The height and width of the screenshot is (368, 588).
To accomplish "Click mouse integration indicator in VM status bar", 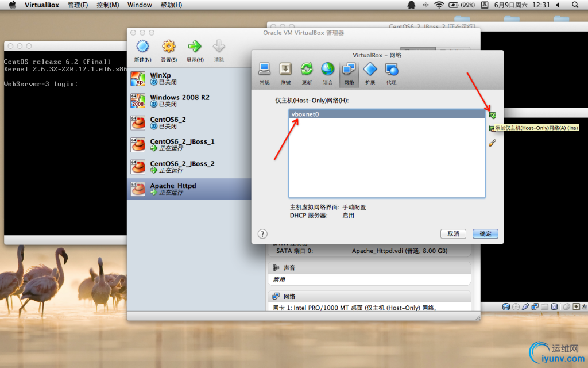I will coord(567,307).
